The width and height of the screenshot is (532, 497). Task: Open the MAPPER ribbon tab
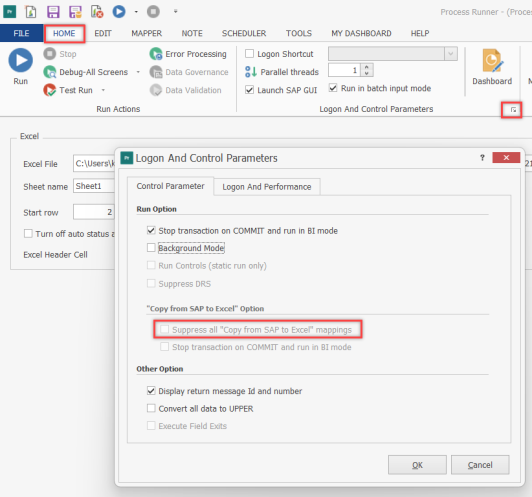click(x=147, y=33)
